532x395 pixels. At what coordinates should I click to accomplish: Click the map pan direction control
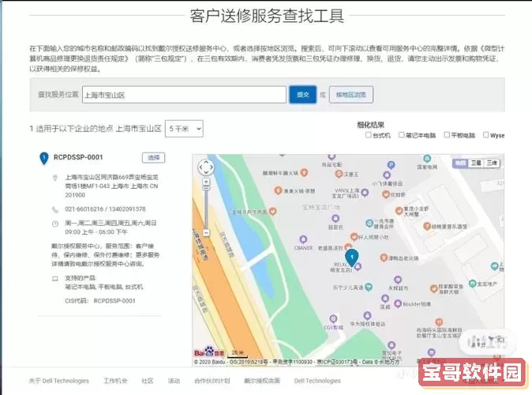(206, 167)
